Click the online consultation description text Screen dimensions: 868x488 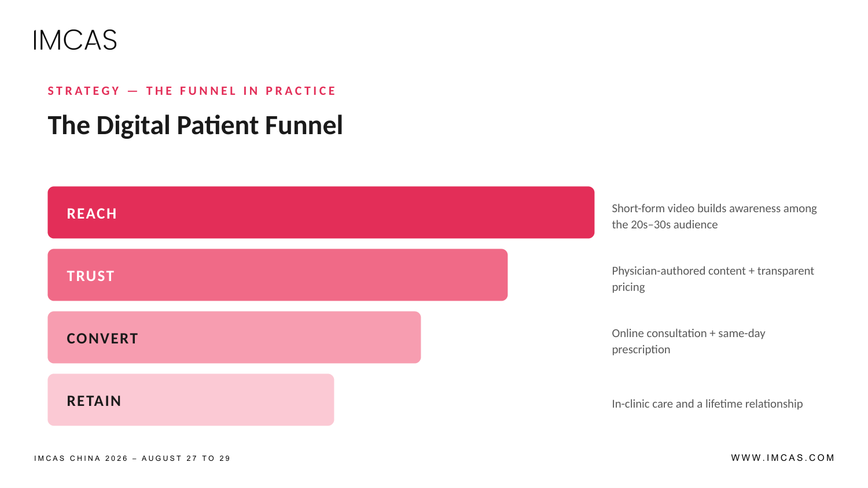689,341
